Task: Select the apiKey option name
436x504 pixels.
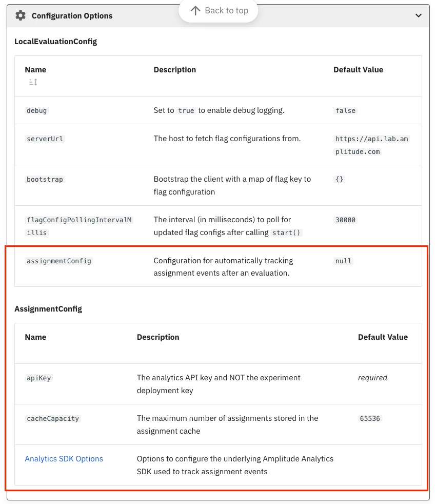Action: pyautogui.click(x=38, y=378)
